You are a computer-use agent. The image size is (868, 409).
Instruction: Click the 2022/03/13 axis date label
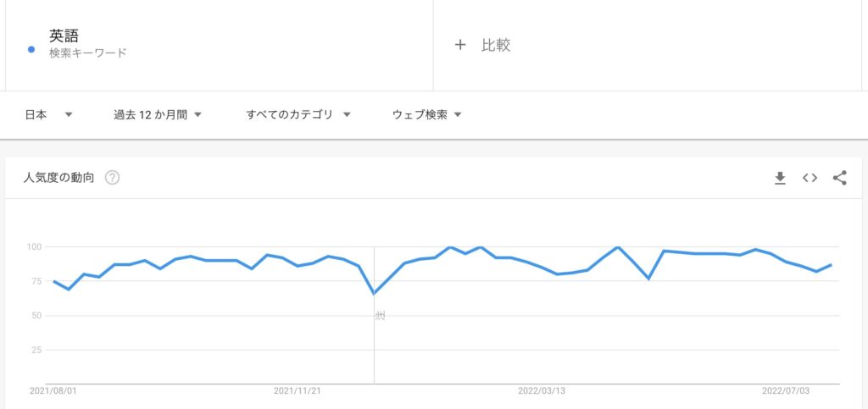[542, 390]
